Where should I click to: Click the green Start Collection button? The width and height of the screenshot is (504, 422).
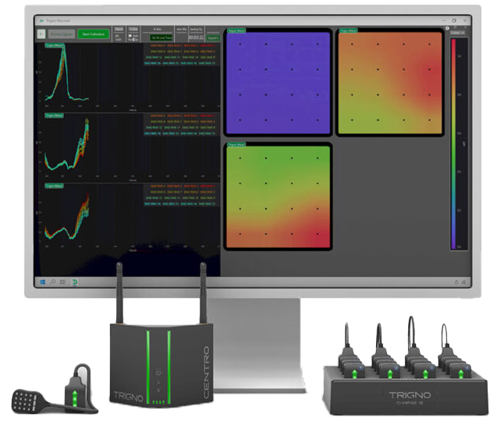[93, 34]
